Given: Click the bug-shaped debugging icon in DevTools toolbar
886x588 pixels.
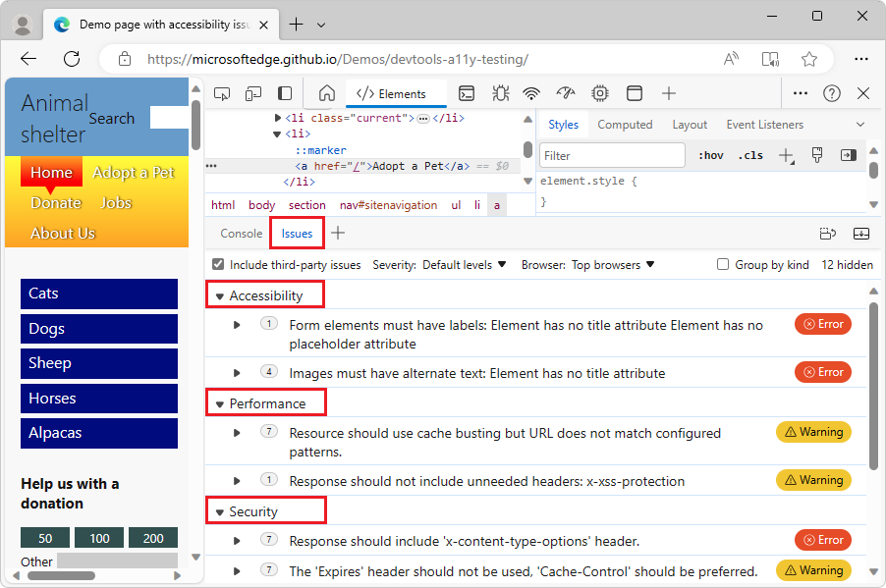Looking at the screenshot, I should click(x=500, y=93).
